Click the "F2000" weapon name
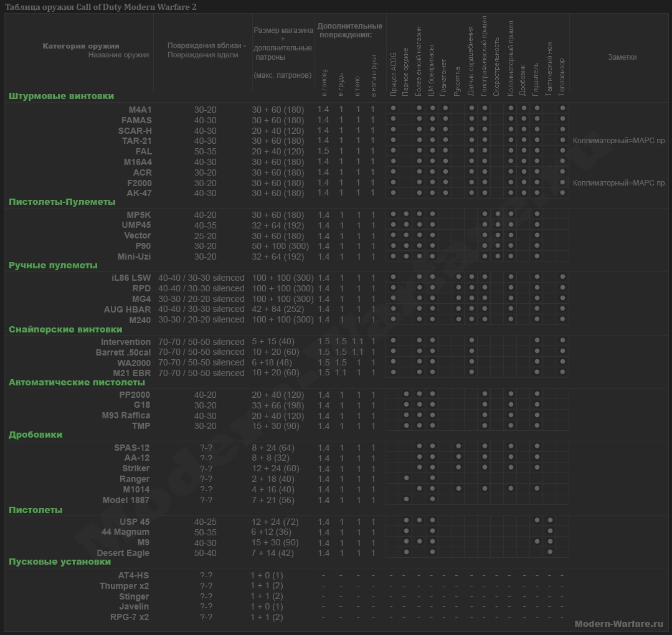Viewport: 672px width, 635px height. tap(140, 183)
